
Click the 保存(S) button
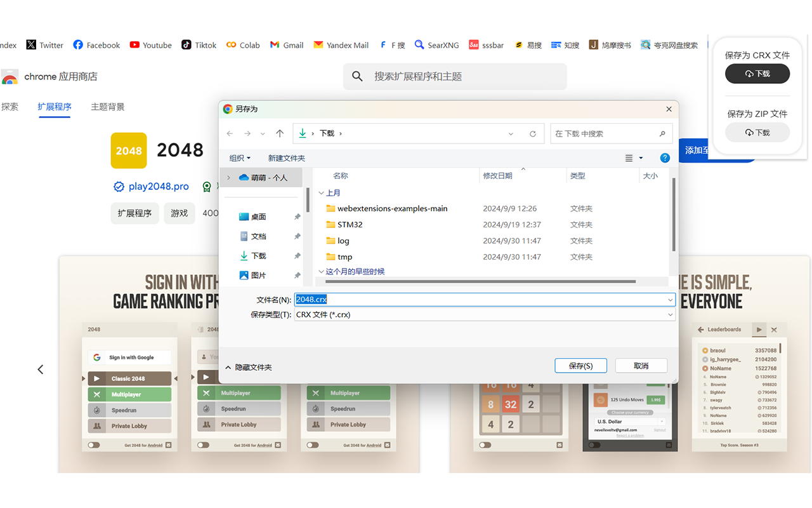(580, 366)
